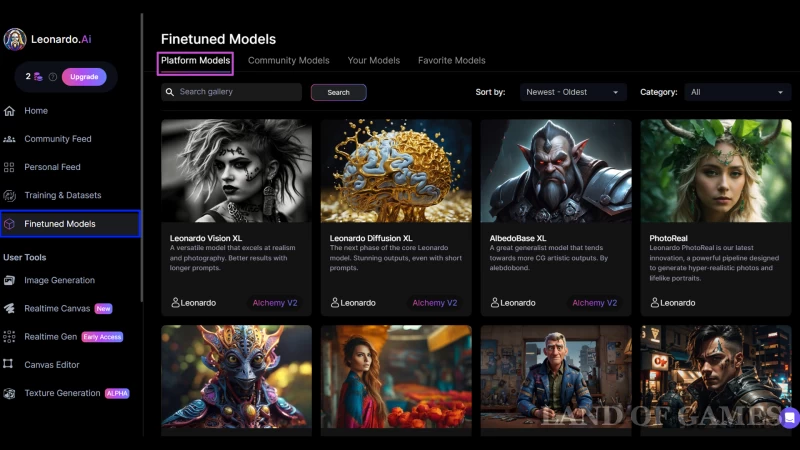The width and height of the screenshot is (800, 450).
Task: Select the Image Generation icon
Action: coord(9,281)
